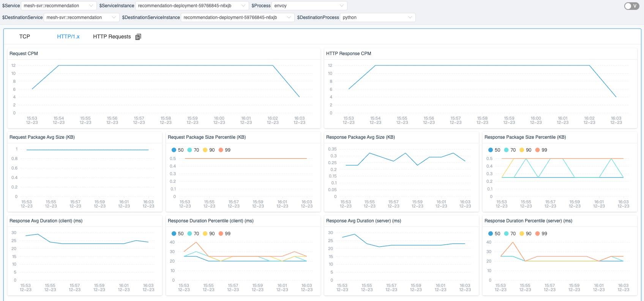This screenshot has height=301, width=644.
Task: Toggle 70 legend in Response Package Size Percentile
Action: point(510,150)
